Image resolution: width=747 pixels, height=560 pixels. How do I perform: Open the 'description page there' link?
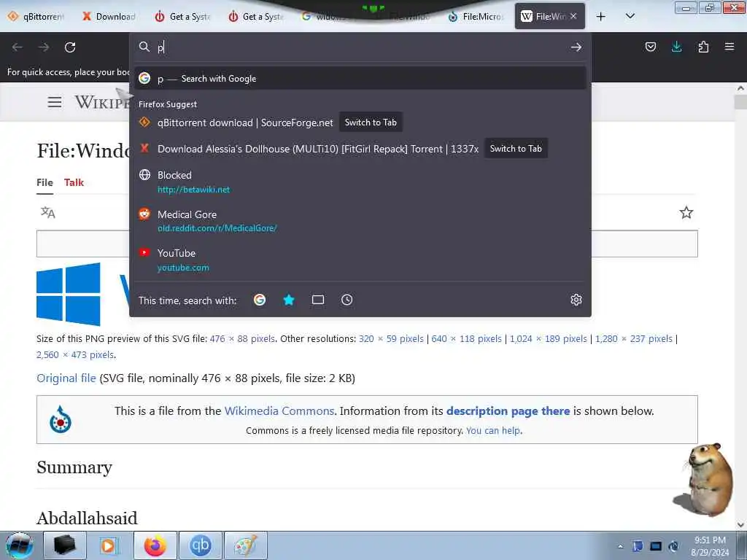(x=508, y=411)
